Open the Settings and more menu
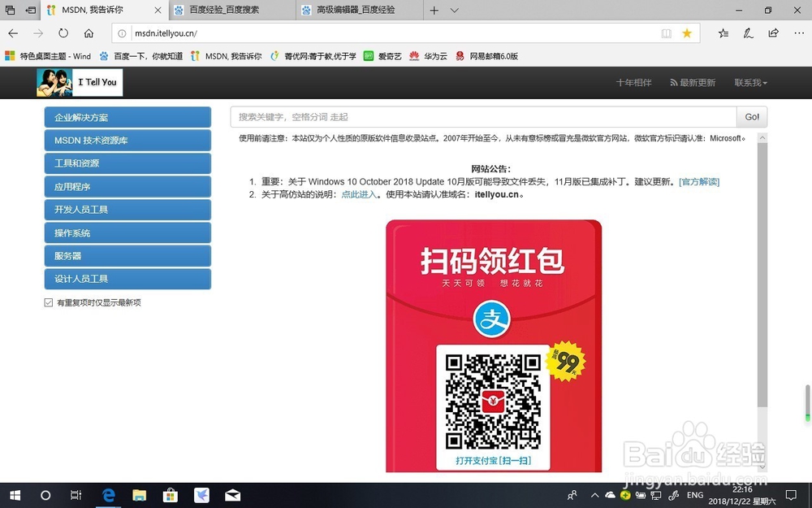The height and width of the screenshot is (508, 812). coord(799,33)
